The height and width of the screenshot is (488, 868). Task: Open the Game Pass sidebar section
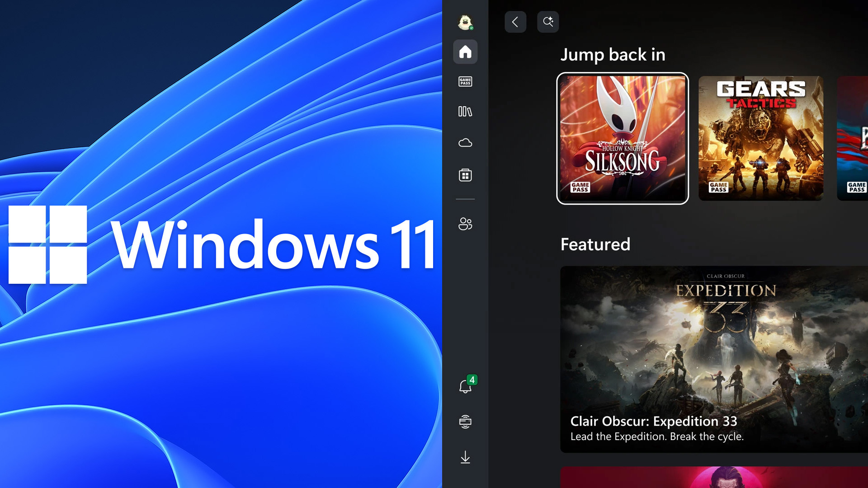[465, 81]
